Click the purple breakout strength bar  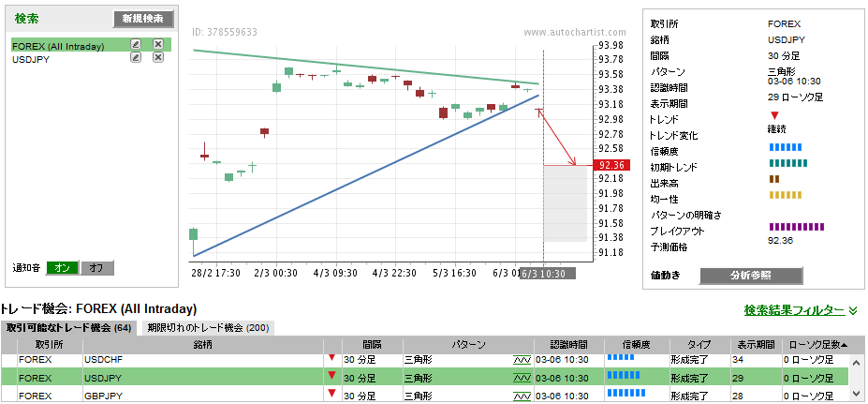(x=796, y=227)
